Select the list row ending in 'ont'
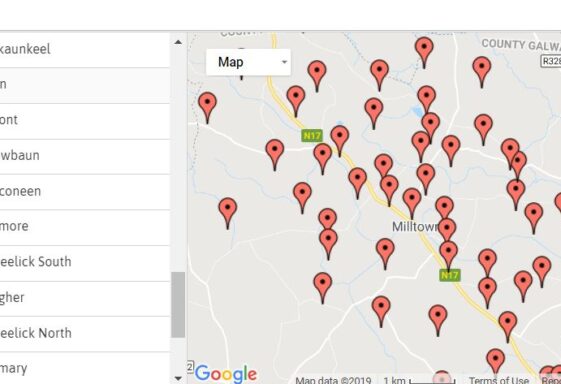Image resolution: width=561 pixels, height=384 pixels. tap(84, 121)
